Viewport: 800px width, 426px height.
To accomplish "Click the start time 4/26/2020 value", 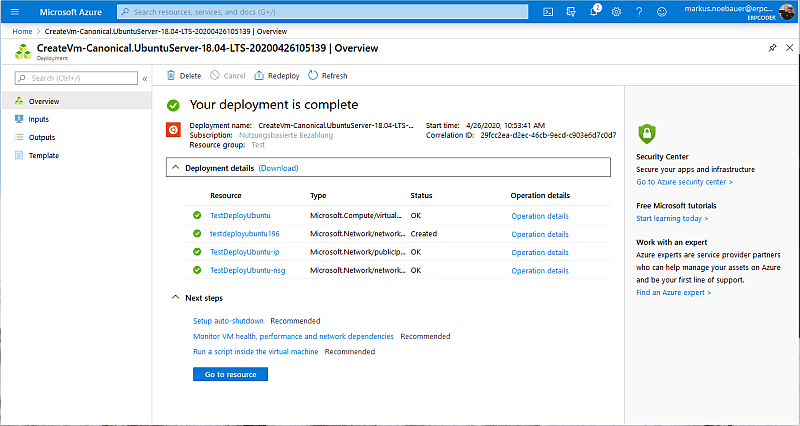I will (504, 126).
